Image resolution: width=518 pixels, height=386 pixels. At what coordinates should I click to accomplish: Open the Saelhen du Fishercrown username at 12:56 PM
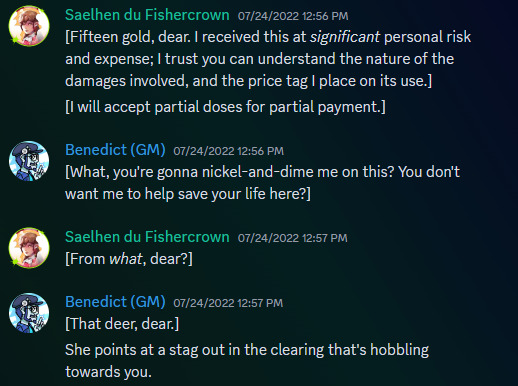147,15
